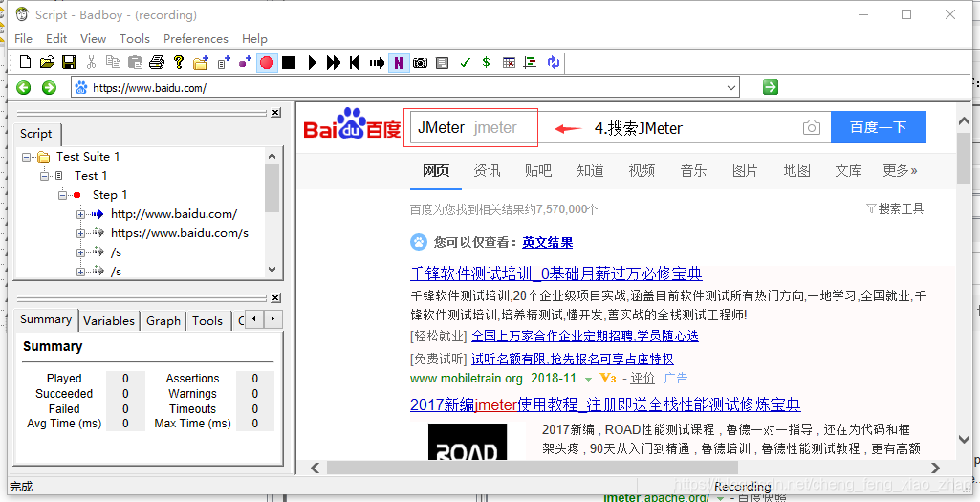The image size is (980, 502).
Task: Collapse the Step 1 node
Action: point(62,196)
